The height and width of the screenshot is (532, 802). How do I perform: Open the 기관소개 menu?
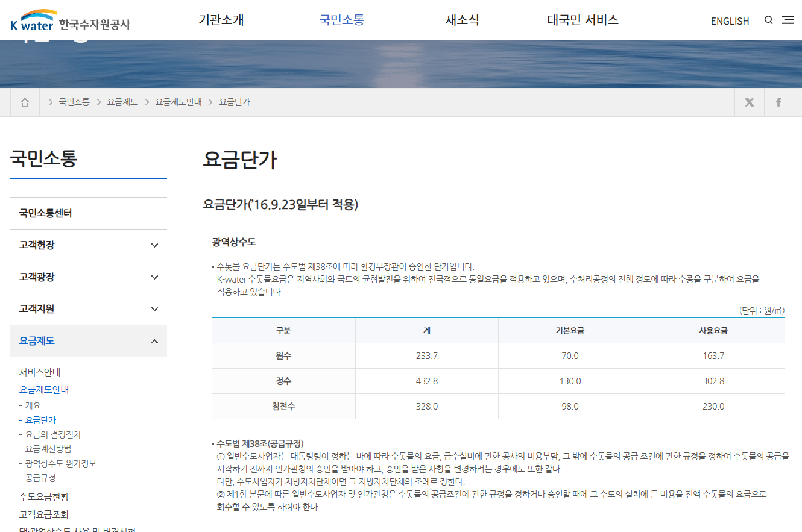[221, 20]
